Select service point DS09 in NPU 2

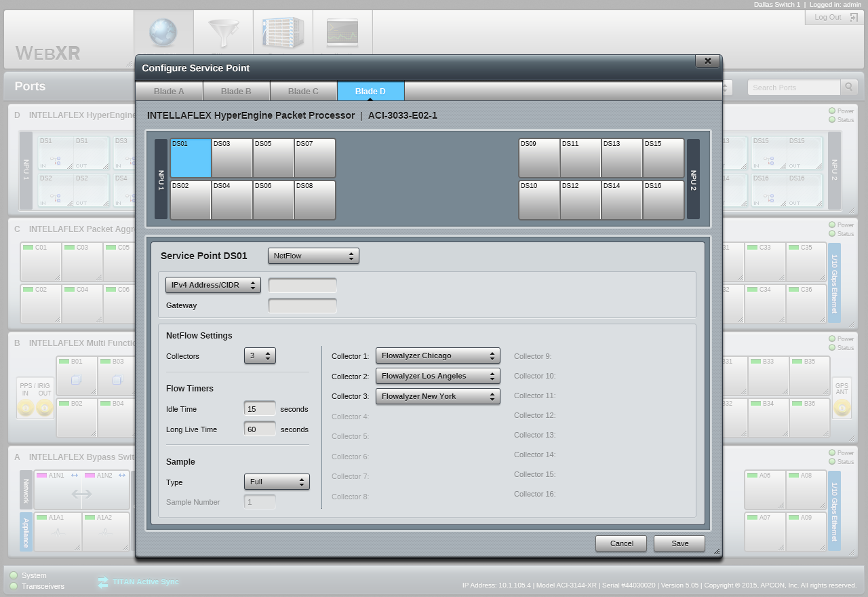[539, 159]
